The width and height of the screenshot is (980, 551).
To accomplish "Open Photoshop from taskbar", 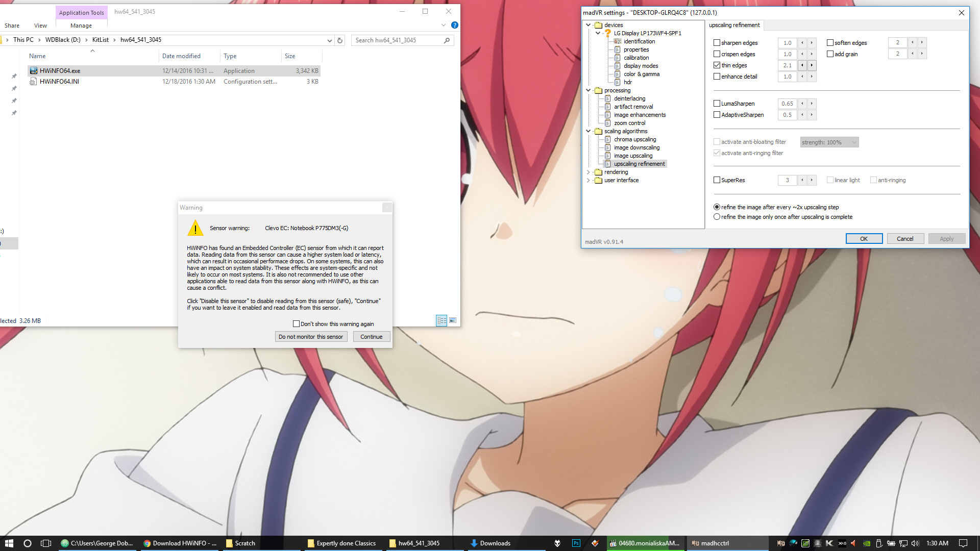I will click(576, 543).
